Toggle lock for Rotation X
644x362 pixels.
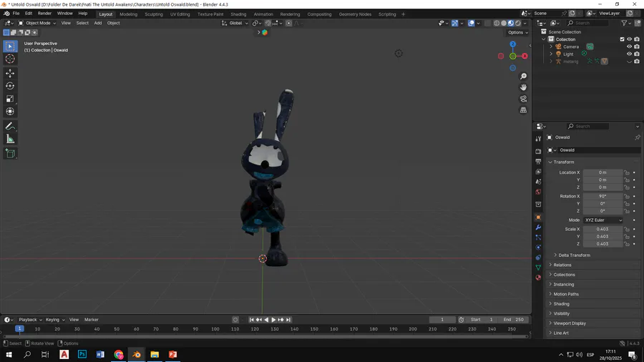[627, 196]
